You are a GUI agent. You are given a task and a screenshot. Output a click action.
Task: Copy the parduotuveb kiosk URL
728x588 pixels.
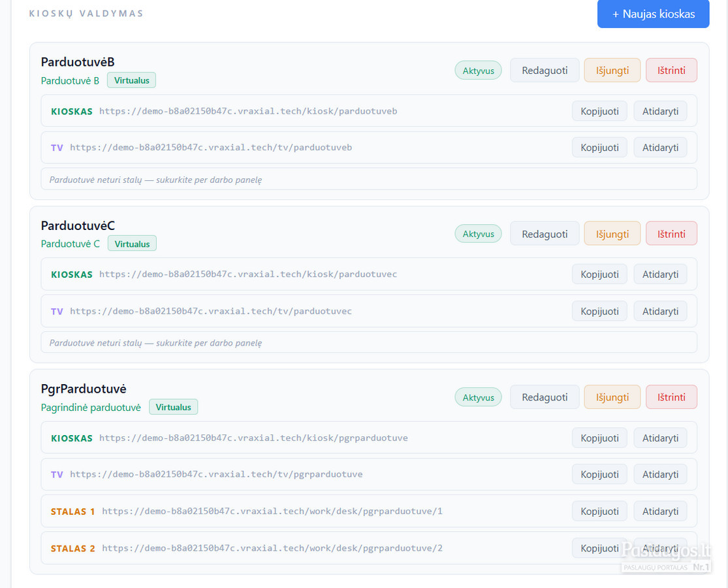point(599,111)
